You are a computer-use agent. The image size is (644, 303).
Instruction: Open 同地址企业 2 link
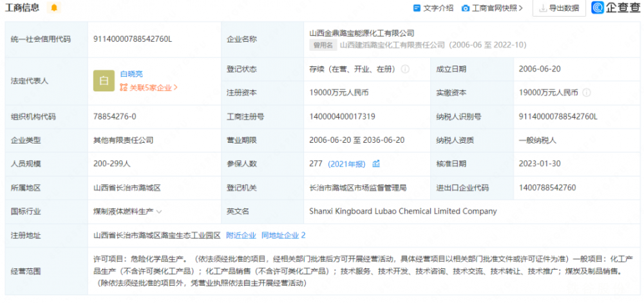(x=283, y=235)
